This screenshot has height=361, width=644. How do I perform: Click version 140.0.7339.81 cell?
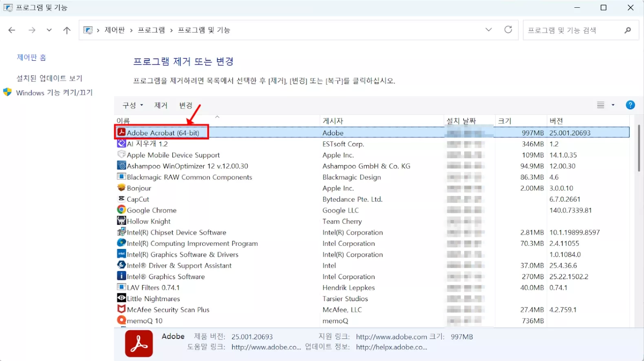(570, 210)
